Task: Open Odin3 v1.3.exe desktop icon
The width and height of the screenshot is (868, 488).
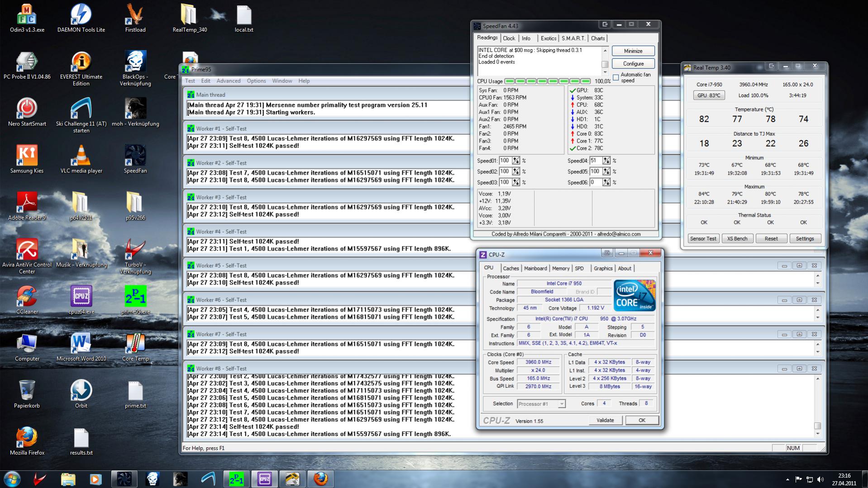Action: 27,18
